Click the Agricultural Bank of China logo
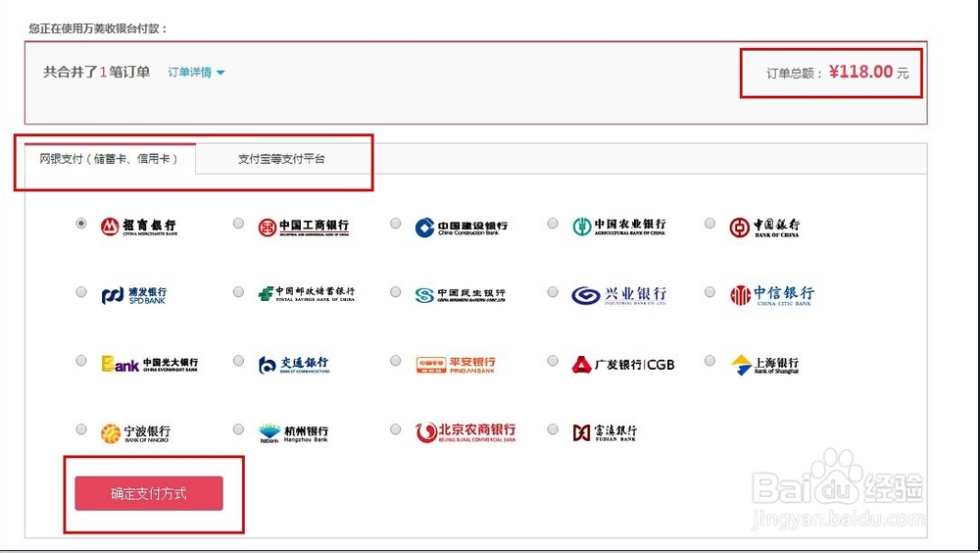Screen dimensions: 980x553 [x=619, y=226]
